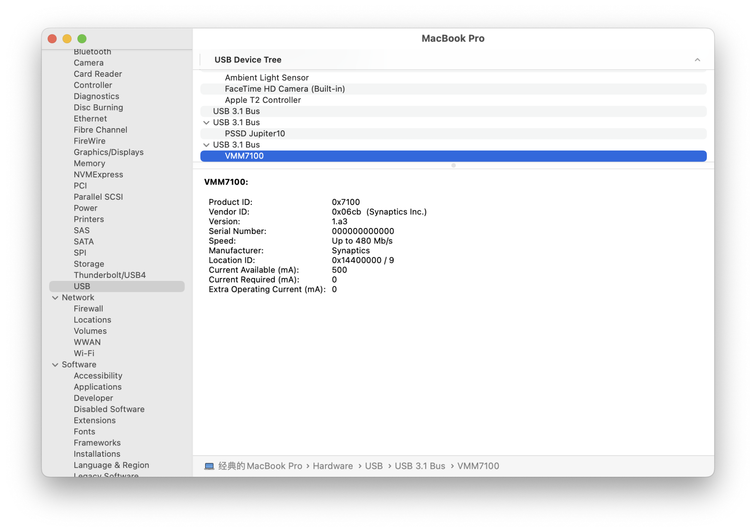Click USB 3.1 Bus in the breadcrumb path
The width and height of the screenshot is (756, 532).
click(x=420, y=466)
